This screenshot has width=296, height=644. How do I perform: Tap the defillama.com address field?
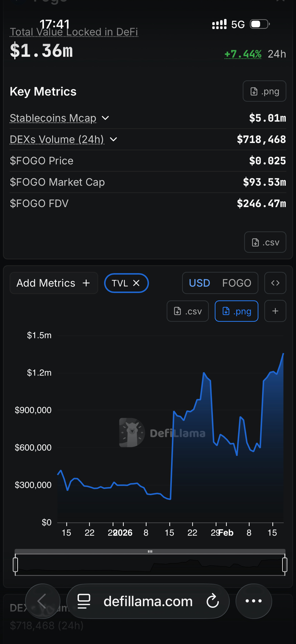[148, 601]
